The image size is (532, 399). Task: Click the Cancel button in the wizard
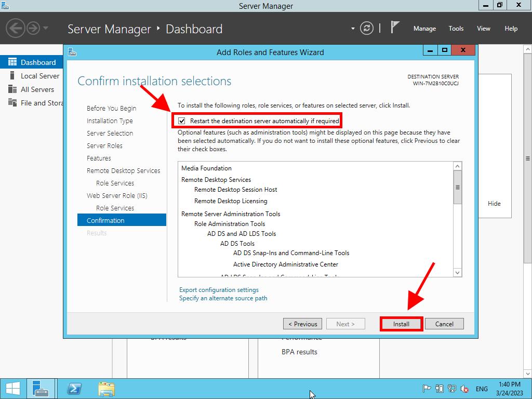click(444, 324)
